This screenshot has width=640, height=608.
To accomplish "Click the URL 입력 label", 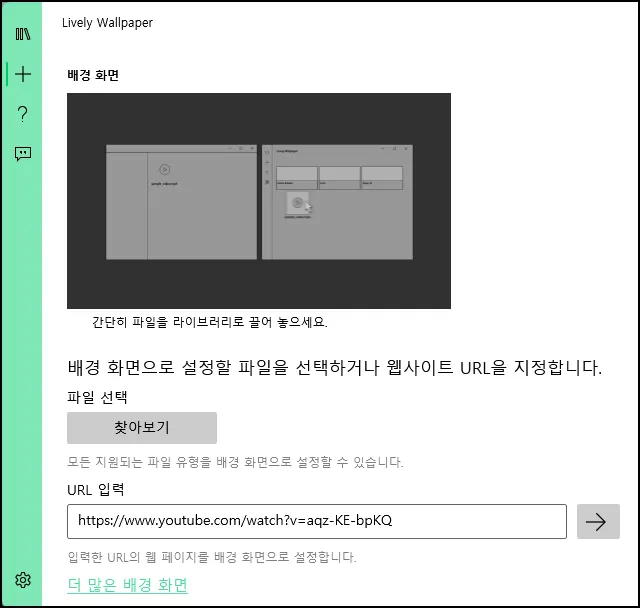I will [96, 489].
